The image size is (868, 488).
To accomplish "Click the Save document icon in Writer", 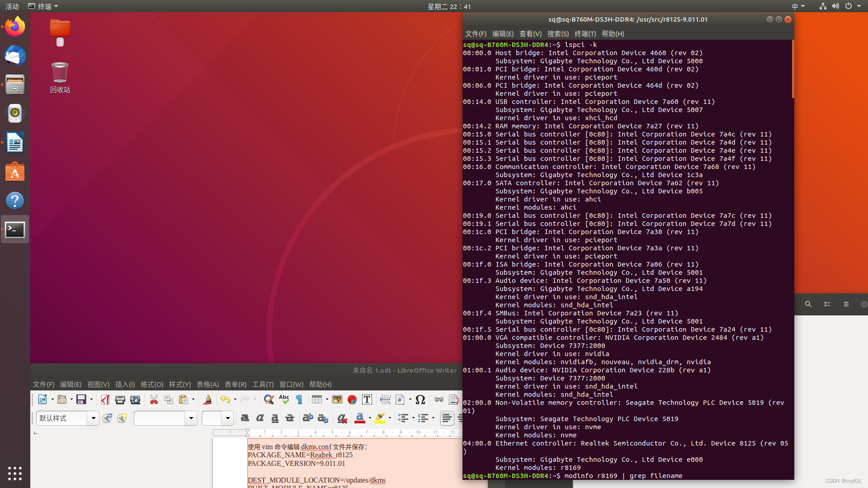I will click(x=81, y=399).
